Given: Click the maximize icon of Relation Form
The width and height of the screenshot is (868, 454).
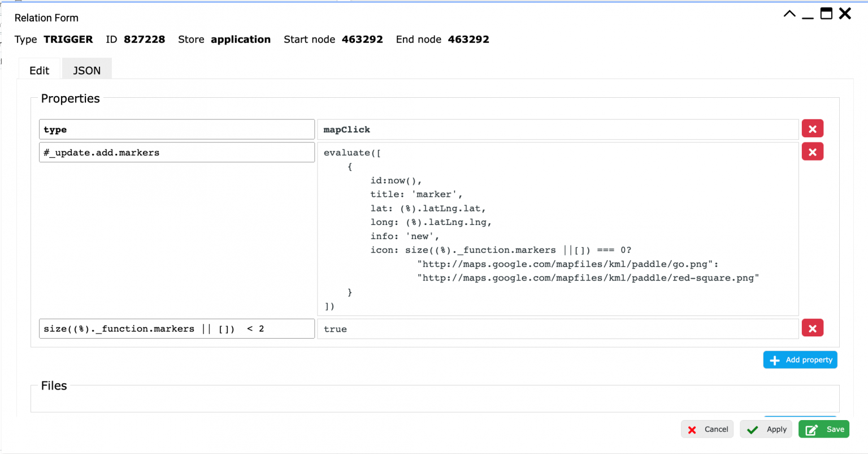Looking at the screenshot, I should click(x=826, y=13).
